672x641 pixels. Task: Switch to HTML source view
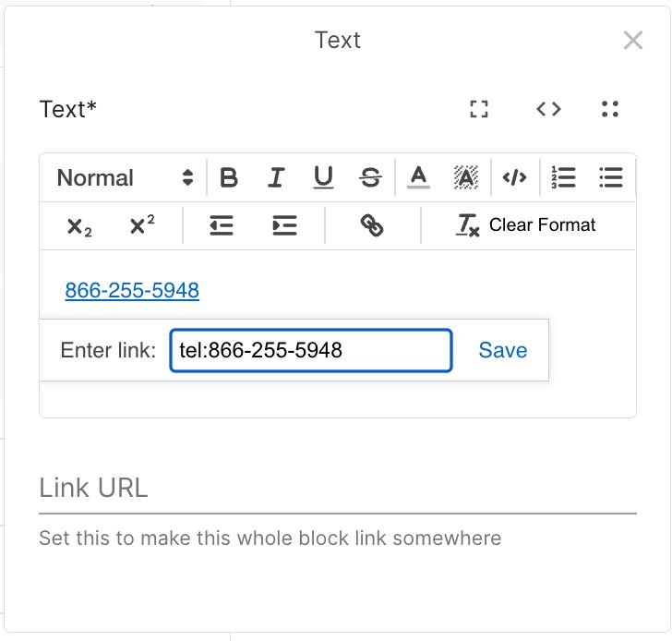point(548,109)
